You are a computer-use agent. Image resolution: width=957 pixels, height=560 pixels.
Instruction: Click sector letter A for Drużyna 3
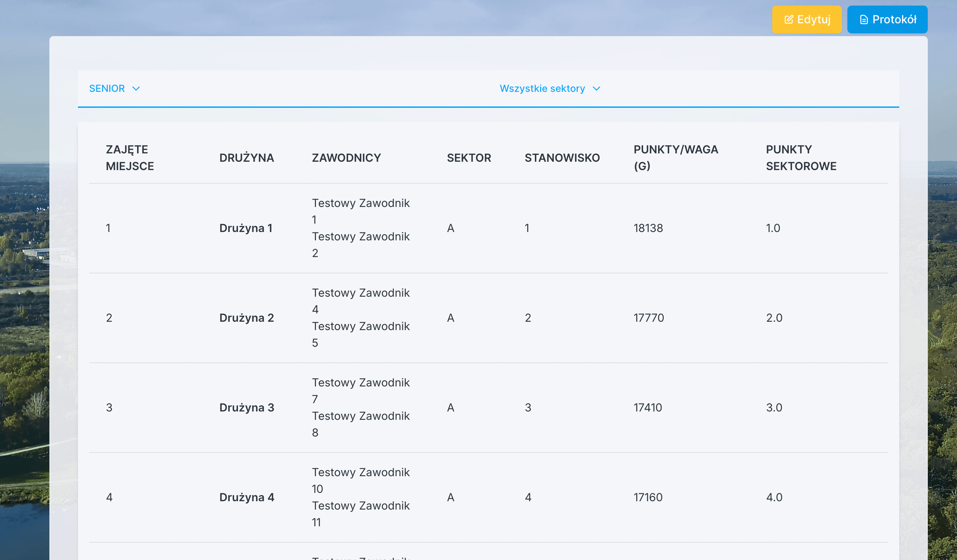click(x=451, y=407)
